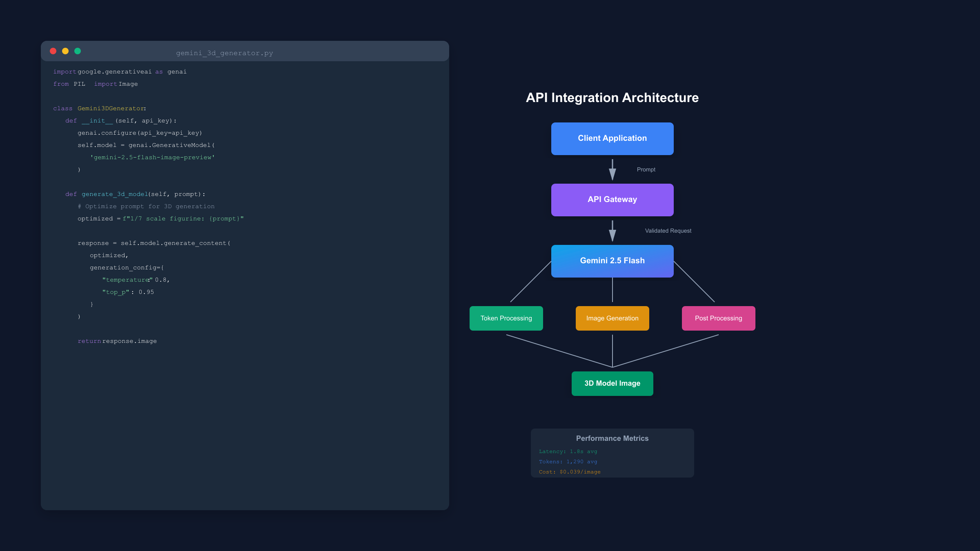Viewport: 980px width, 551px height.
Task: Click the def generate_3d_model line
Action: click(x=135, y=194)
